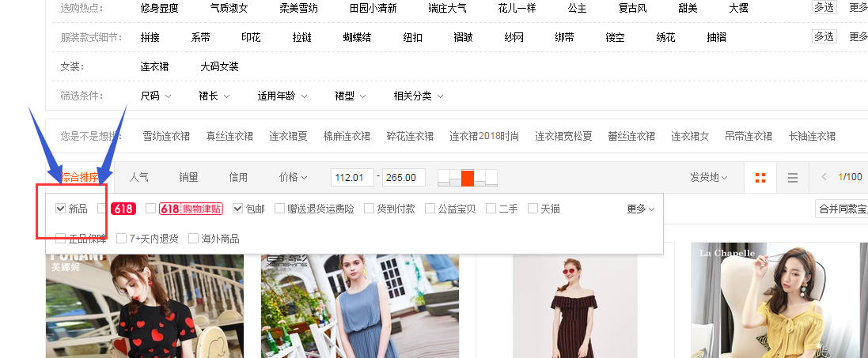
Task: Click the highlighted orange price distribution bar
Action: [468, 178]
